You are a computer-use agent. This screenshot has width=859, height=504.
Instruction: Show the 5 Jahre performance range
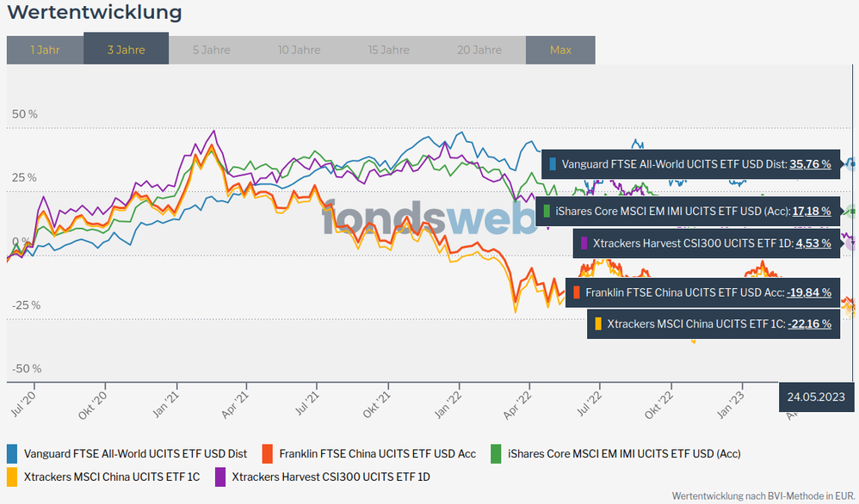pyautogui.click(x=211, y=50)
